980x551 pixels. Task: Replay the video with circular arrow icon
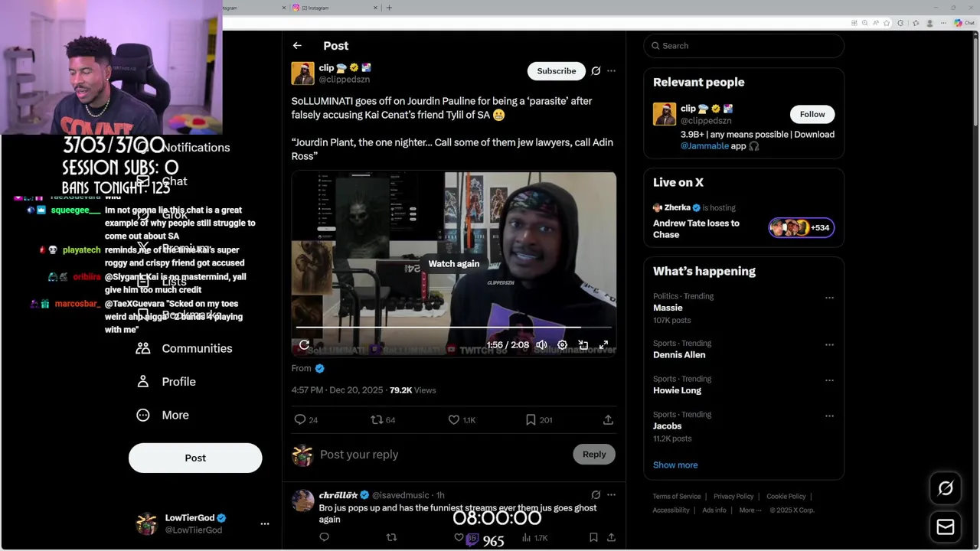[x=304, y=345]
